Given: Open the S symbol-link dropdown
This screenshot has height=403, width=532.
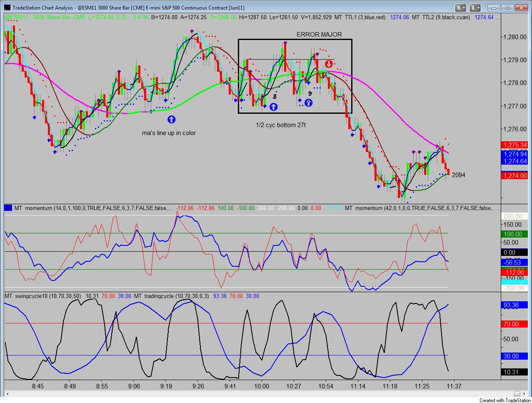Looking at the screenshot, I should click(460, 8).
